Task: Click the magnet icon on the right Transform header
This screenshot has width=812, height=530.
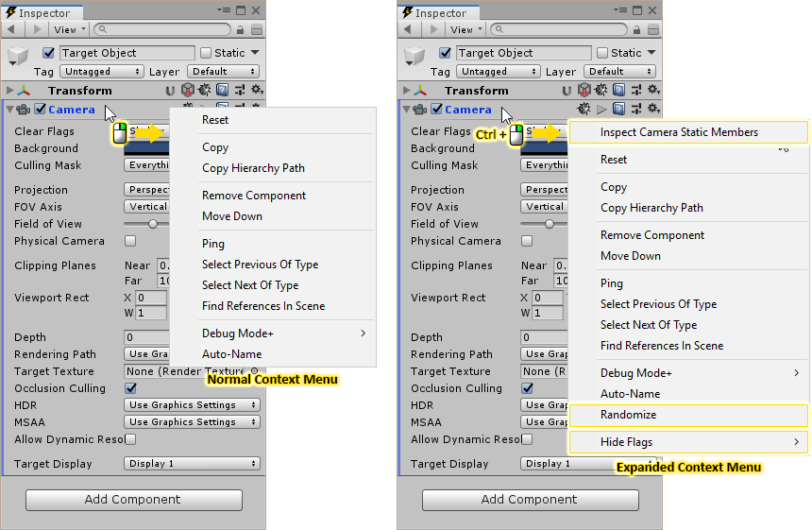Action: [567, 91]
